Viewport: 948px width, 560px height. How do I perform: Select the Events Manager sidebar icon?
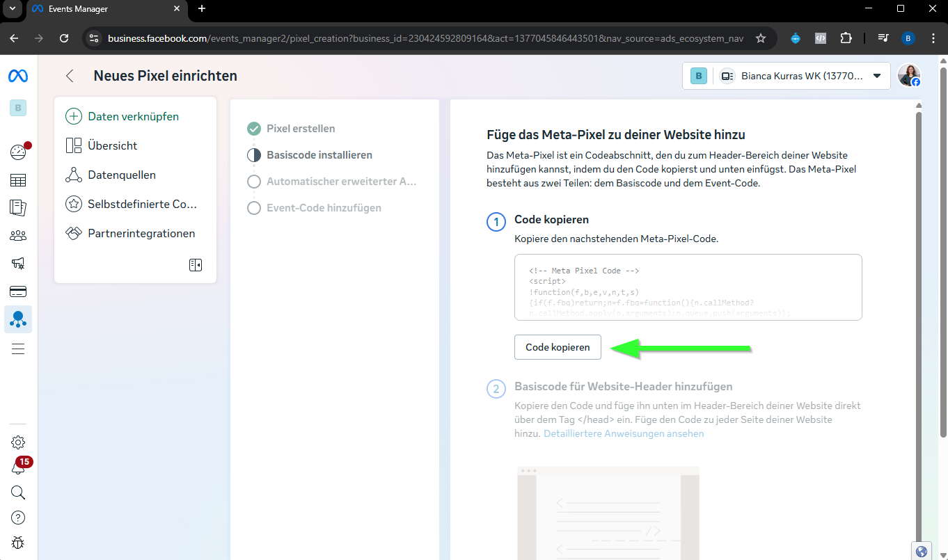click(18, 319)
